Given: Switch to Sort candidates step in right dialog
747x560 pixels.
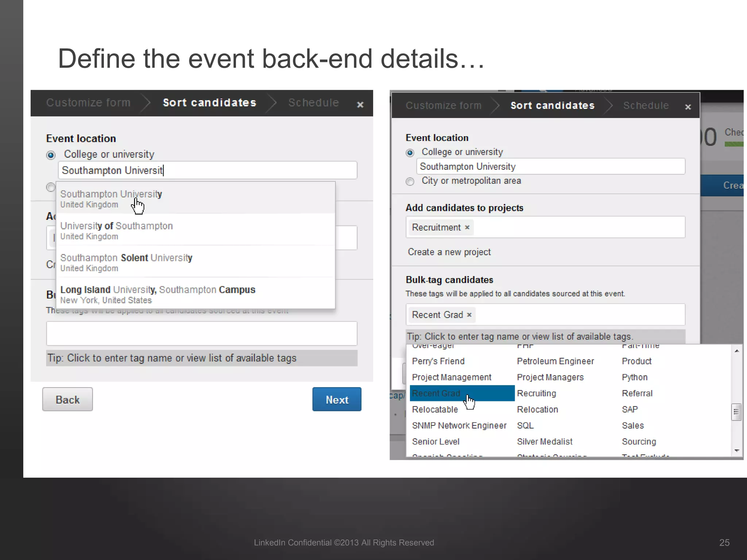Looking at the screenshot, I should [553, 106].
